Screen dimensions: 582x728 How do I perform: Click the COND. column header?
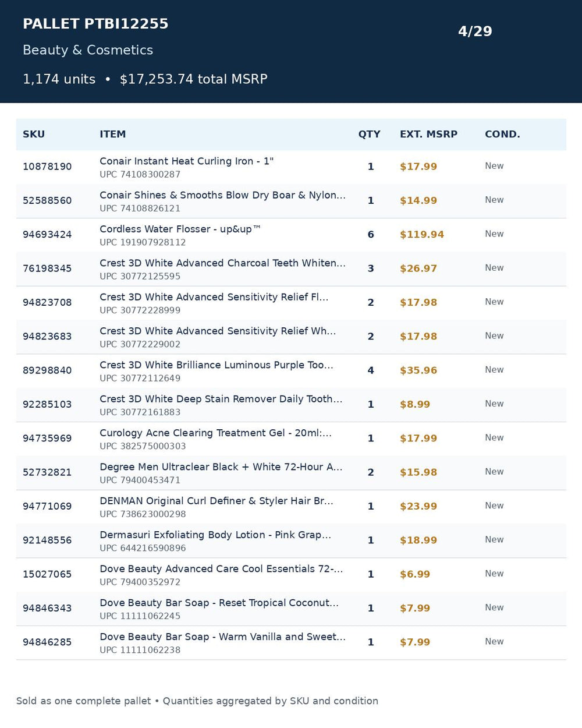(502, 134)
